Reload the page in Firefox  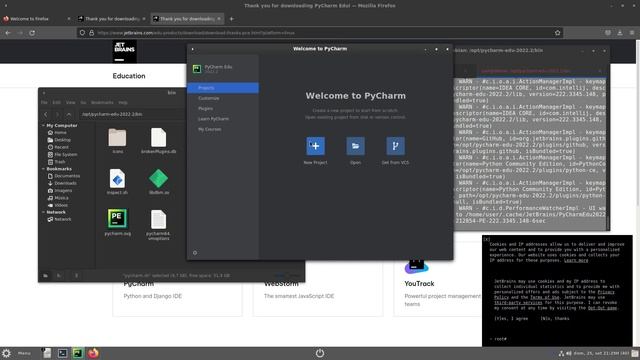point(32,33)
